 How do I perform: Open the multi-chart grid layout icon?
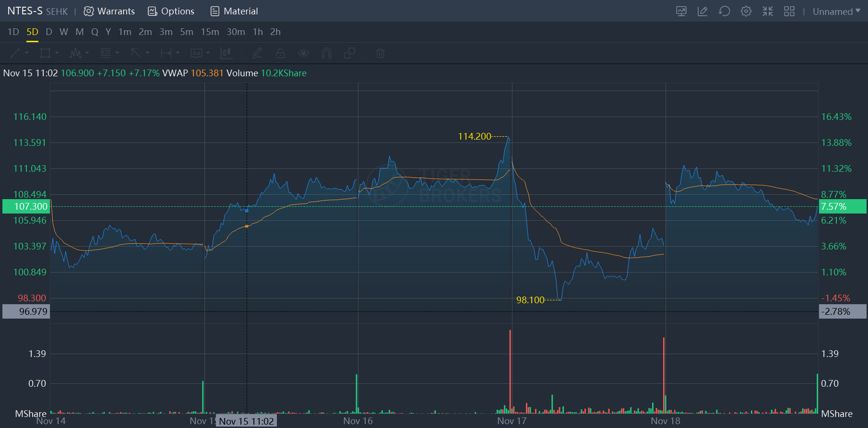[789, 11]
